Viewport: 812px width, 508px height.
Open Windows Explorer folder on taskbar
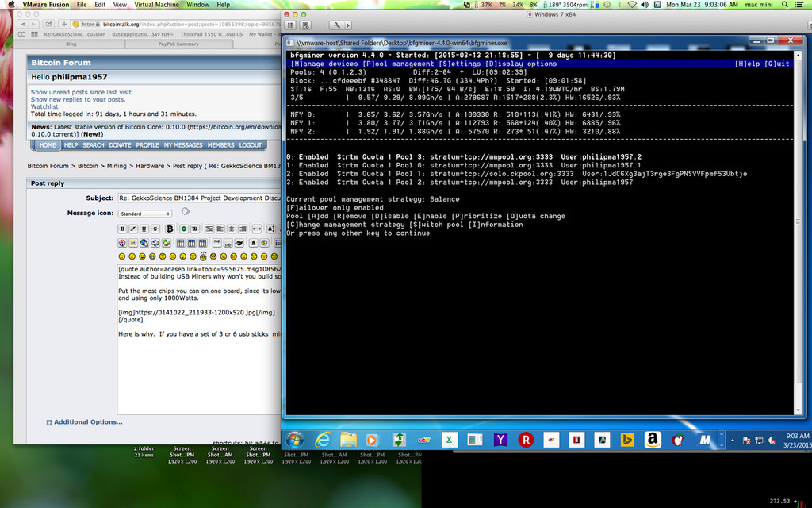tap(348, 441)
